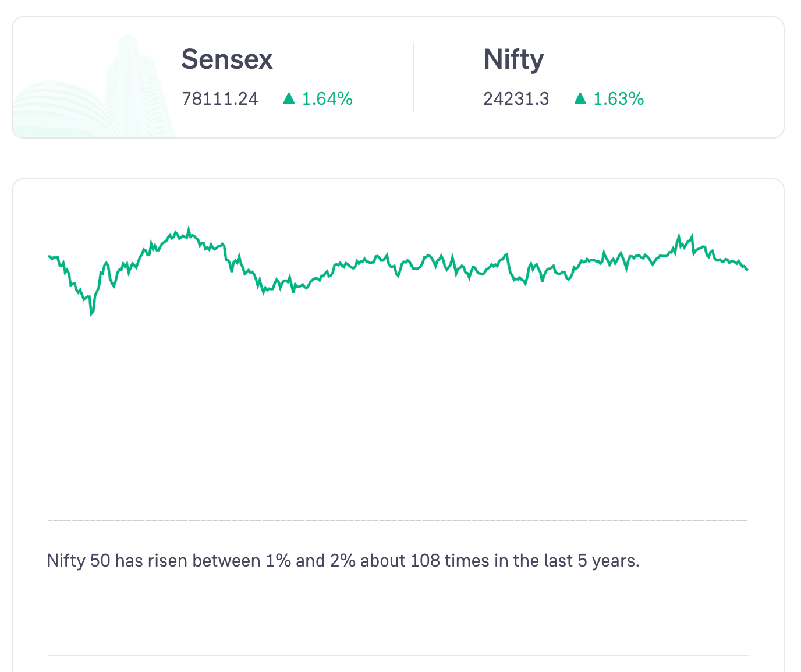Click the Nifty 50 rise statistics sentence
The image size is (801, 672).
tap(343, 561)
